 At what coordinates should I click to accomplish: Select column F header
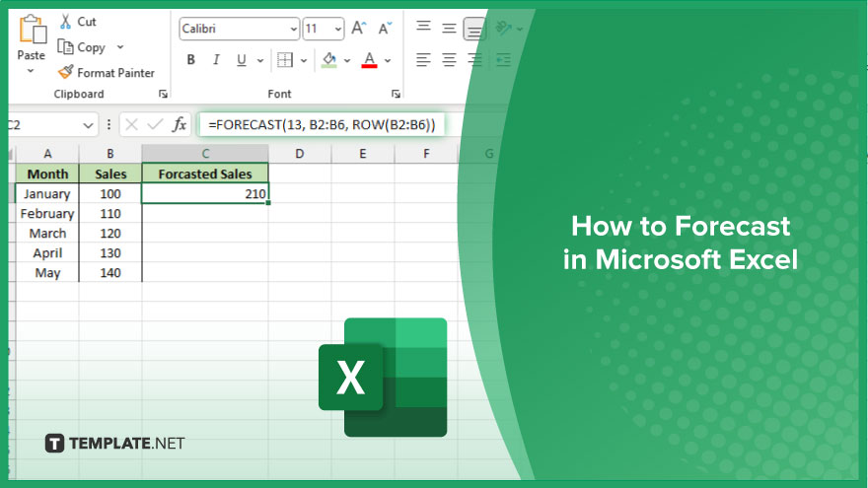tap(426, 154)
